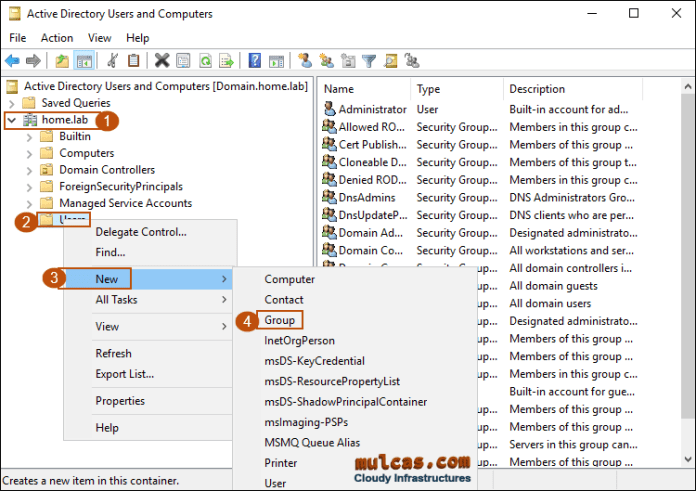This screenshot has width=696, height=491.
Task: Toggle the Show/Hide Action Pane icon
Action: (276, 60)
